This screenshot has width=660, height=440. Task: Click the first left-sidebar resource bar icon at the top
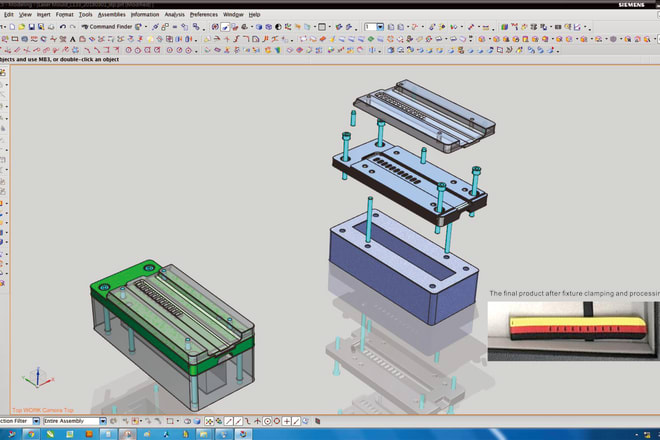3,72
